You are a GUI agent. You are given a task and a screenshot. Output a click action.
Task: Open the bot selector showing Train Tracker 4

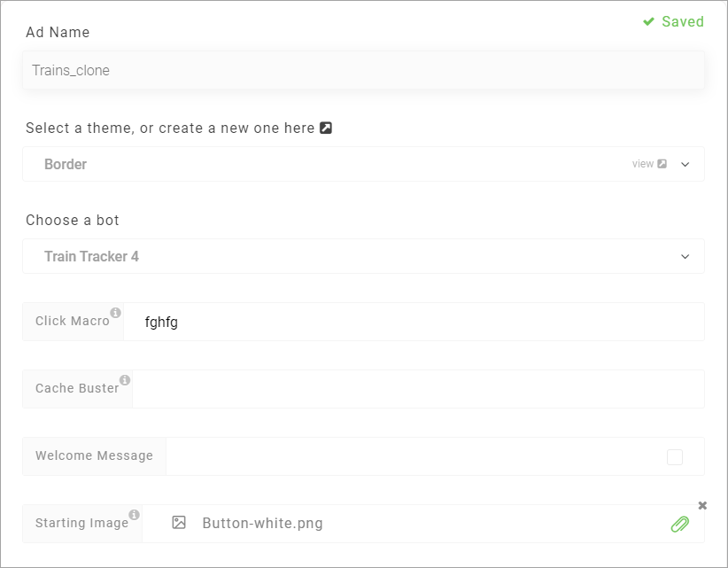pyautogui.click(x=363, y=256)
